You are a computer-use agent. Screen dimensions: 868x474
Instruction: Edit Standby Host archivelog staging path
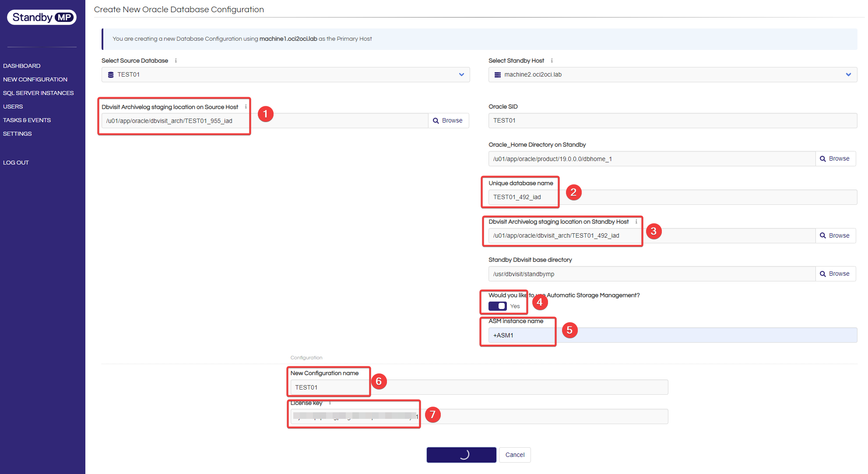pyautogui.click(x=652, y=235)
